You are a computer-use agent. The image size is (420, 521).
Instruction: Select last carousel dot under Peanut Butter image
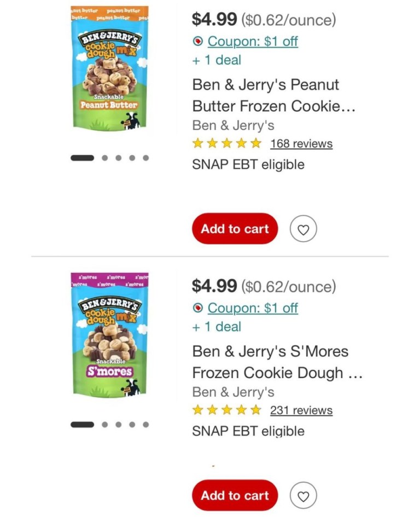(x=145, y=158)
